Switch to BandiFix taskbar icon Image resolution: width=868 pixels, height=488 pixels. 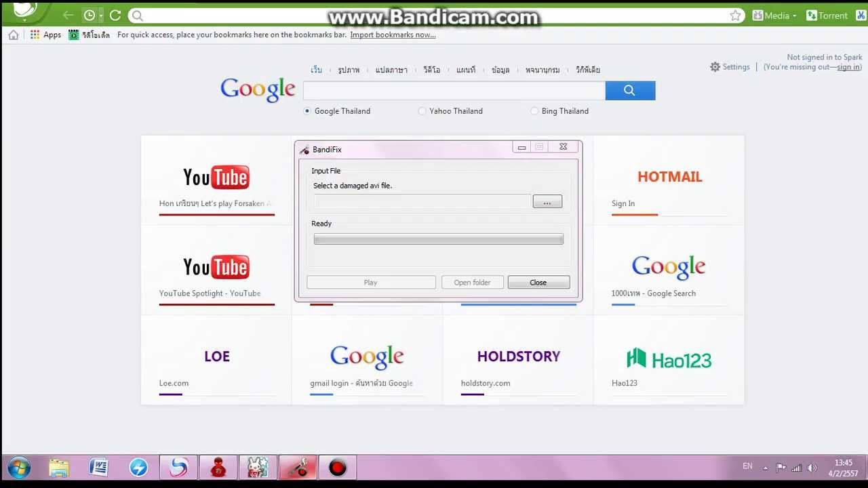tap(298, 468)
